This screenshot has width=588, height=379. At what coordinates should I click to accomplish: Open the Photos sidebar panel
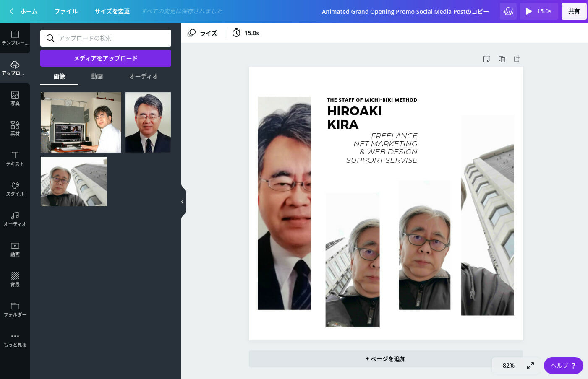(15, 98)
